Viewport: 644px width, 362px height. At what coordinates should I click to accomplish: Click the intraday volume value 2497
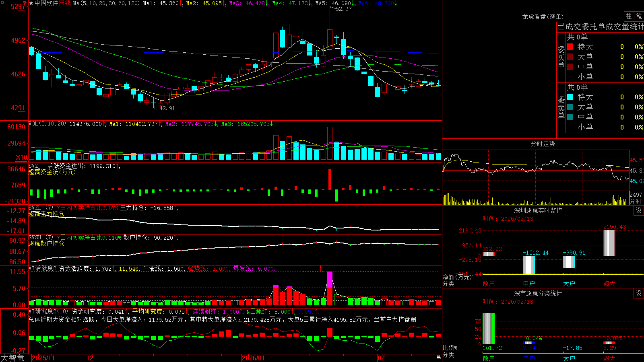click(636, 195)
